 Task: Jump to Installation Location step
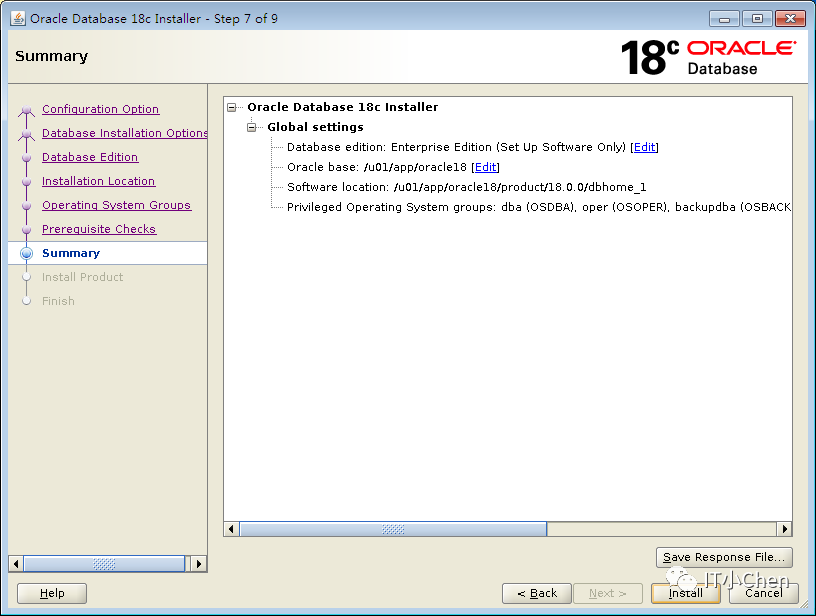[98, 181]
